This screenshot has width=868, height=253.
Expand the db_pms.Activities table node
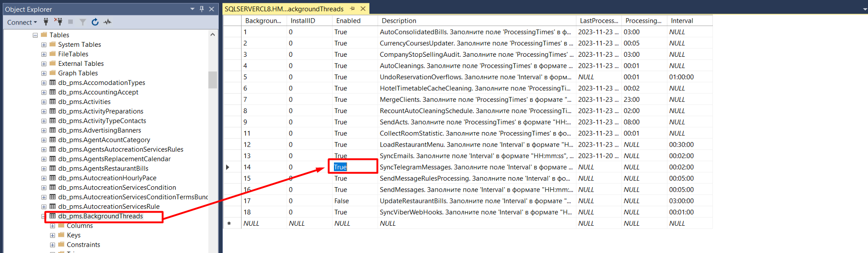coord(44,102)
